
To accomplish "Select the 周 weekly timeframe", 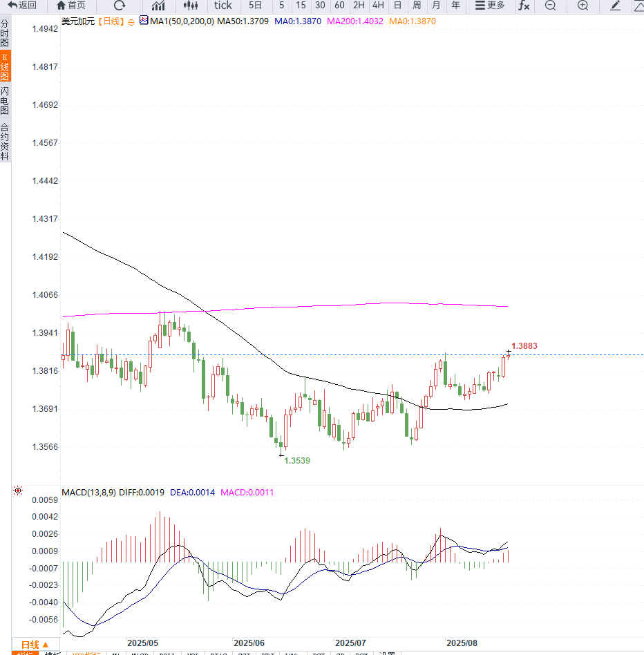I will point(417,6).
